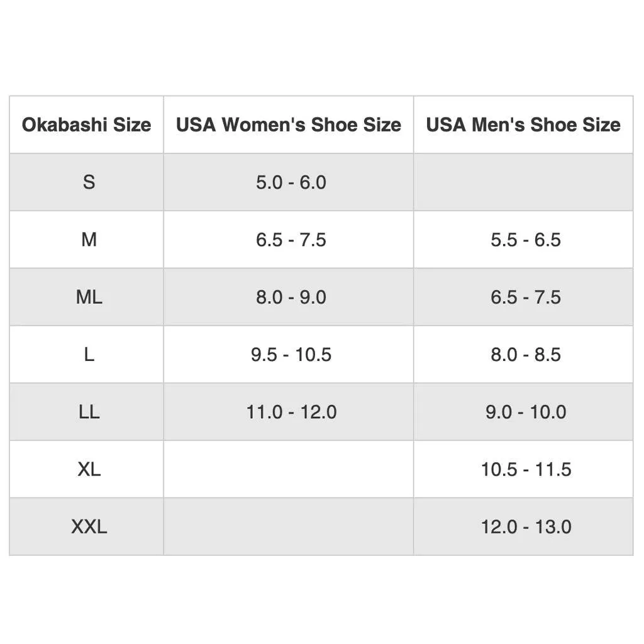Viewport: 644px width, 644px height.
Task: Select men's size 8.0 - 8.5 cell
Action: pyautogui.click(x=523, y=355)
